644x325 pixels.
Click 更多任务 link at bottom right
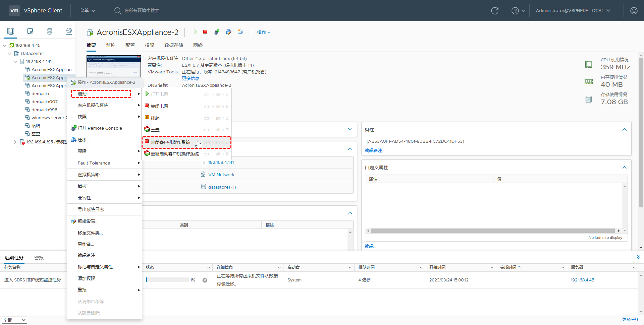pos(630,320)
